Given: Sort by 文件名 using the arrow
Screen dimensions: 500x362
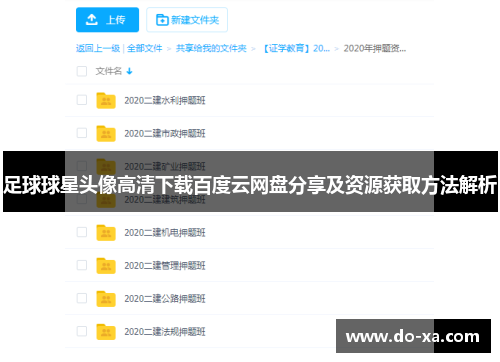Looking at the screenshot, I should click(x=129, y=71).
